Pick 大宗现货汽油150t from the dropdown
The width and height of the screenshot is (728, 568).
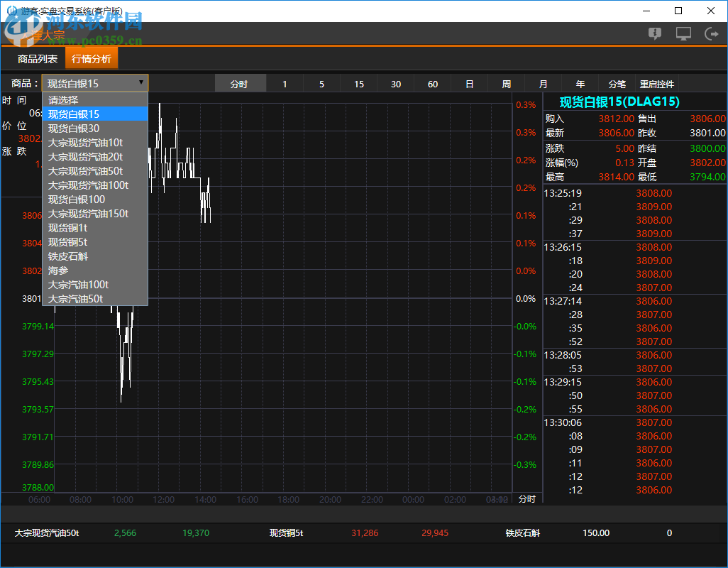(94, 214)
